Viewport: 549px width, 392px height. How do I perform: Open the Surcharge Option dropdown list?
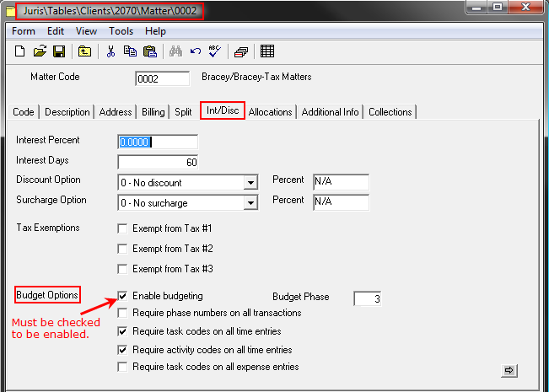point(250,203)
